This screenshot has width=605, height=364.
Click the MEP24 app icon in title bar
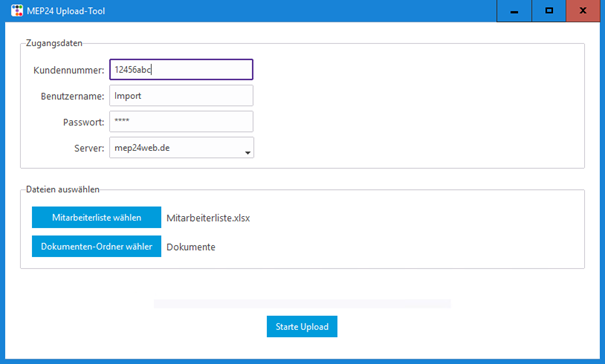point(17,10)
